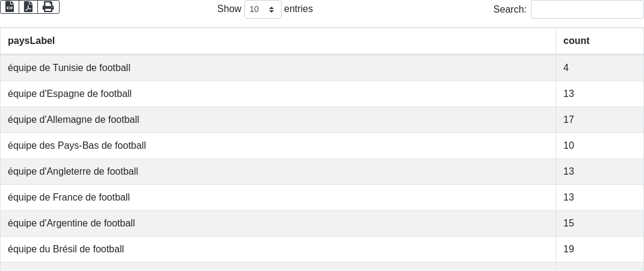Sort by the count column header
Image resolution: width=644 pixels, height=271 pixels.
tap(576, 41)
